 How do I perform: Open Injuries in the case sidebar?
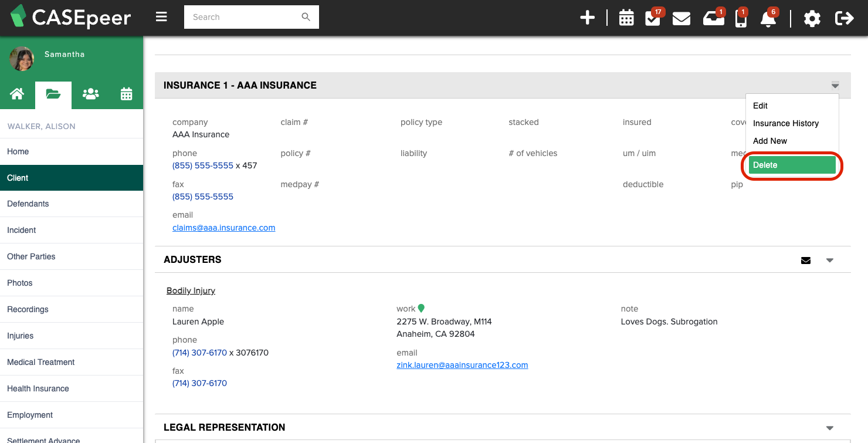[72, 336]
